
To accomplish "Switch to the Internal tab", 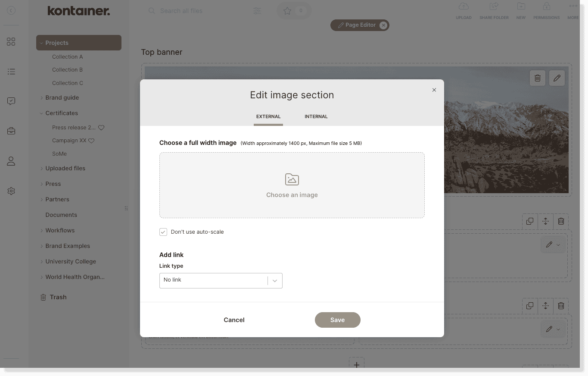I will click(x=316, y=116).
